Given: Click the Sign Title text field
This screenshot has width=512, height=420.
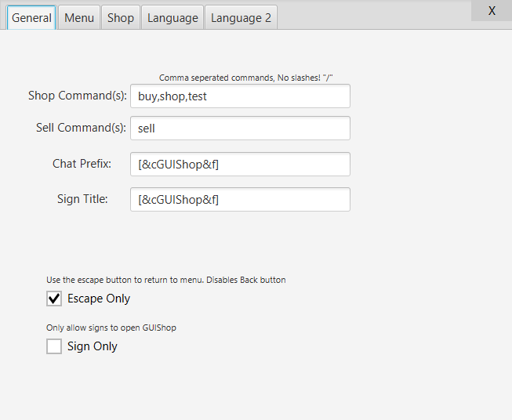Looking at the screenshot, I should point(240,200).
